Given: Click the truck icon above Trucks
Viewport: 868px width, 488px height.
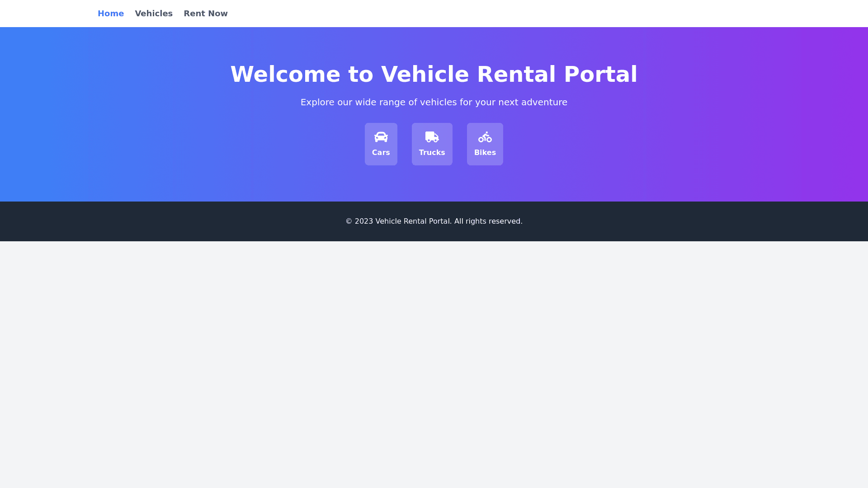Looking at the screenshot, I should (x=432, y=137).
